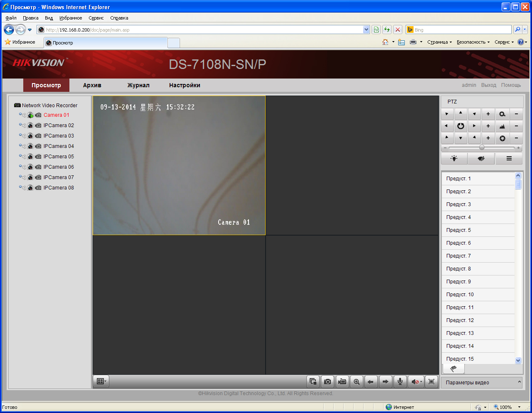Screen dimensions: 532x413
Task: Select preset Предуст. 7
Action: 478,256
